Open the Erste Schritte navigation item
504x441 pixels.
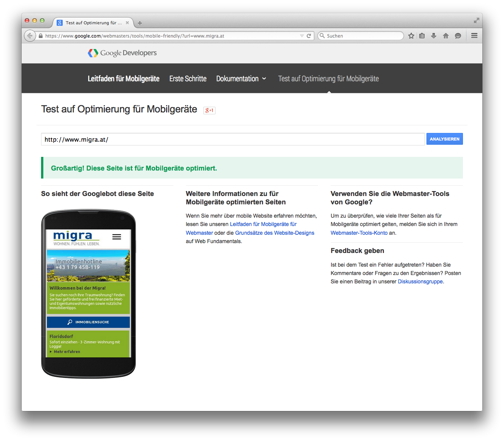point(188,79)
